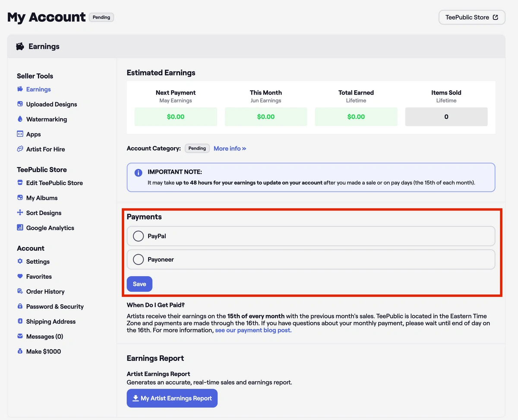Viewport: 518px width, 420px height.
Task: Click the Save payment button
Action: coord(139,284)
